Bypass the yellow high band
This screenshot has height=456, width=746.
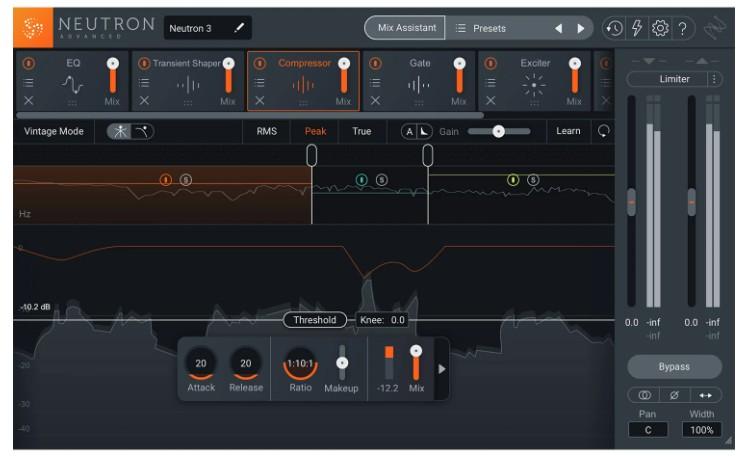[x=513, y=179]
